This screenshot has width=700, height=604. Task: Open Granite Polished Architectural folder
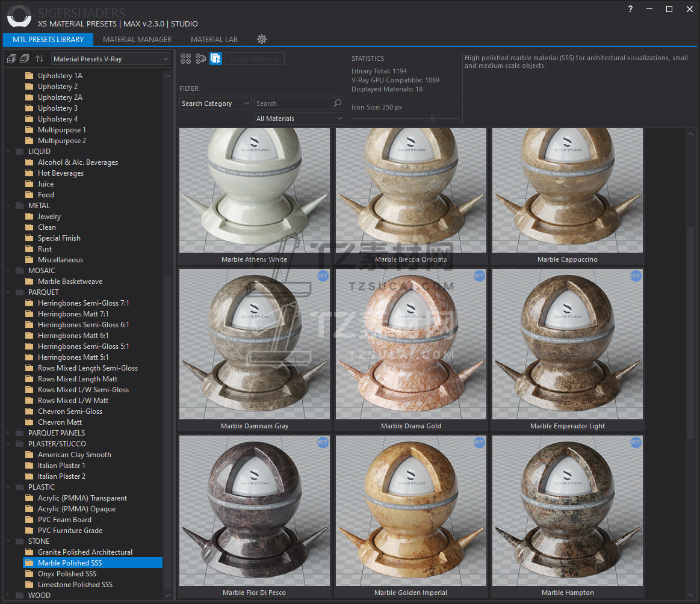pos(85,552)
